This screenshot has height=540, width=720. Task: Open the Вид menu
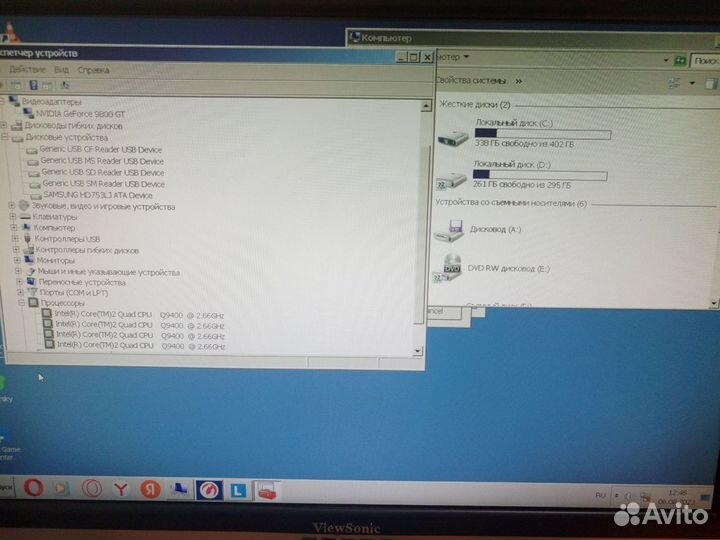tap(62, 70)
